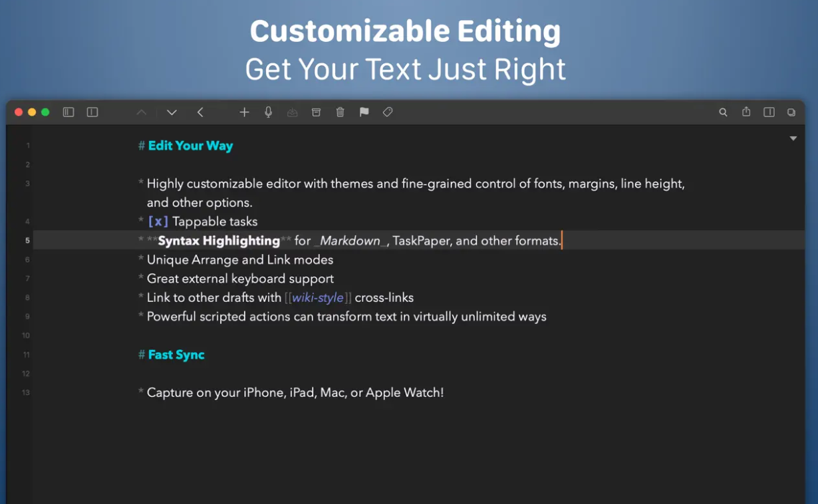Archive the current draft

tap(316, 112)
